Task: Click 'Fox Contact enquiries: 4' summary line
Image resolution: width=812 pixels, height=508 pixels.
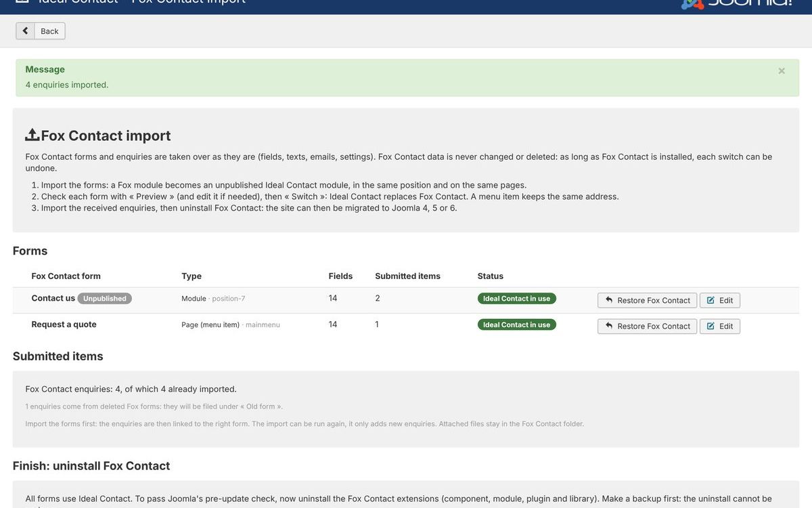Action: [131, 389]
